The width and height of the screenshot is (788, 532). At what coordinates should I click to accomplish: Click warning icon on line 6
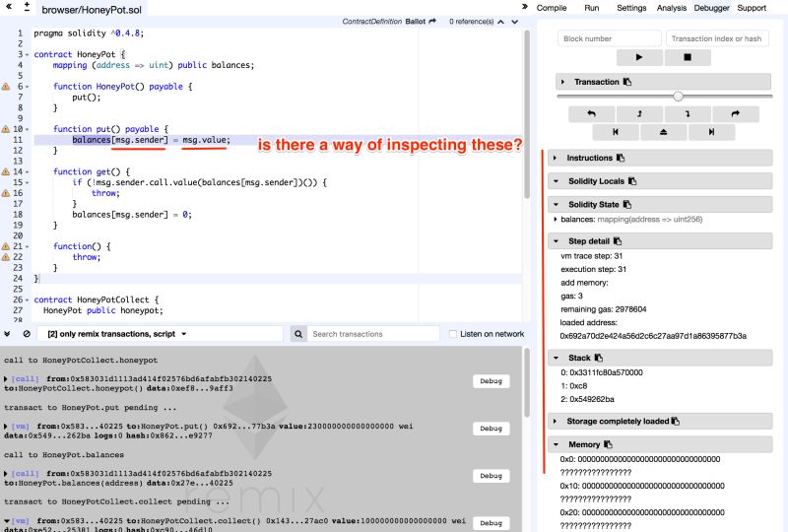(x=6, y=87)
